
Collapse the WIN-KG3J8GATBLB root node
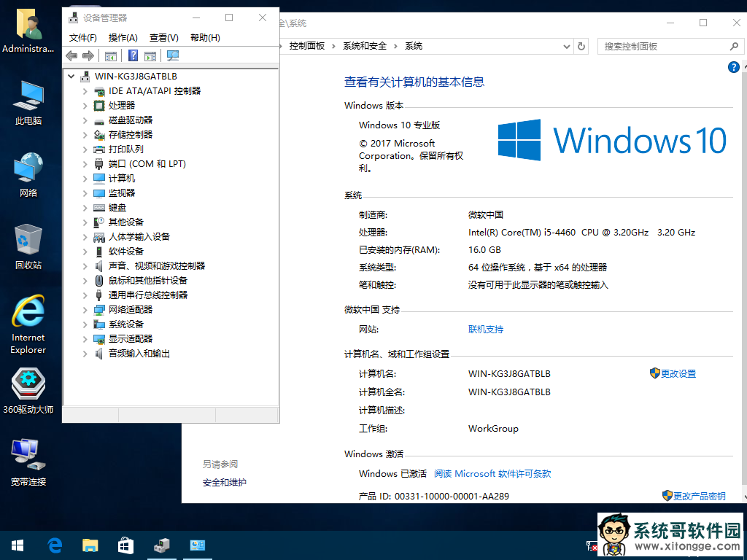coord(71,76)
